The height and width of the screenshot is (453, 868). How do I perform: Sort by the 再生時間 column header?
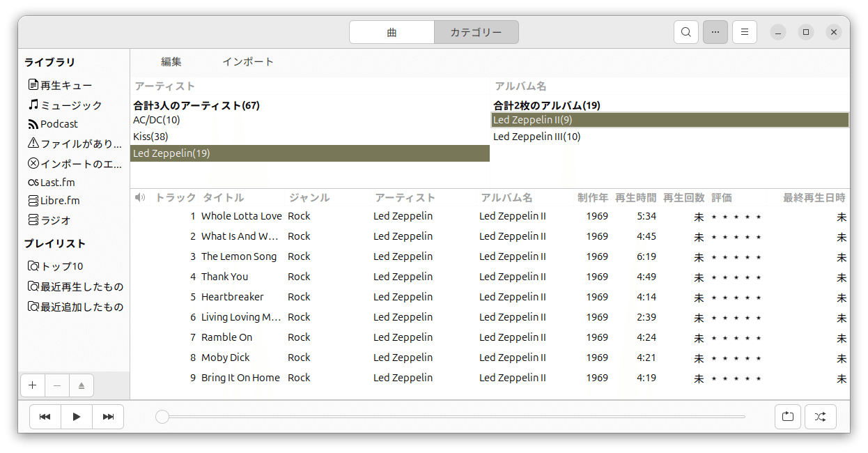(635, 198)
